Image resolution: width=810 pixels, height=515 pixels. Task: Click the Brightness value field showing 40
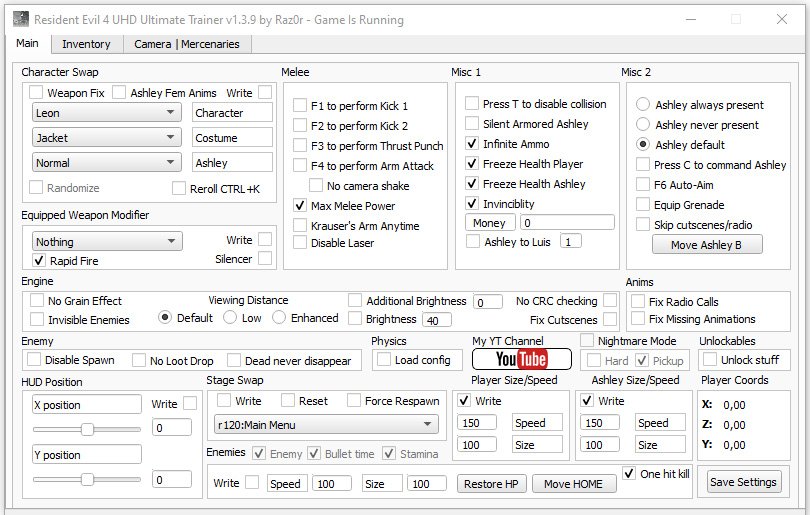coord(437,320)
